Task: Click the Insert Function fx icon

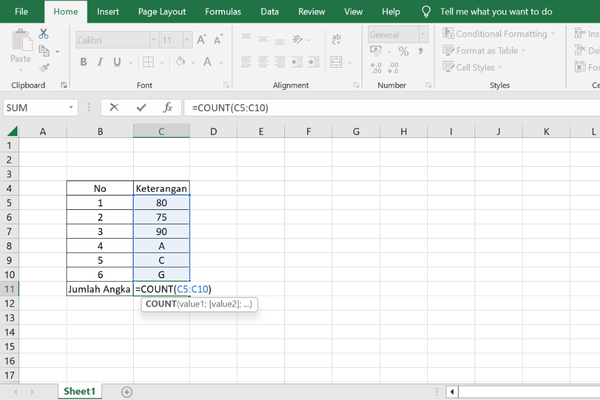Action: pos(168,108)
